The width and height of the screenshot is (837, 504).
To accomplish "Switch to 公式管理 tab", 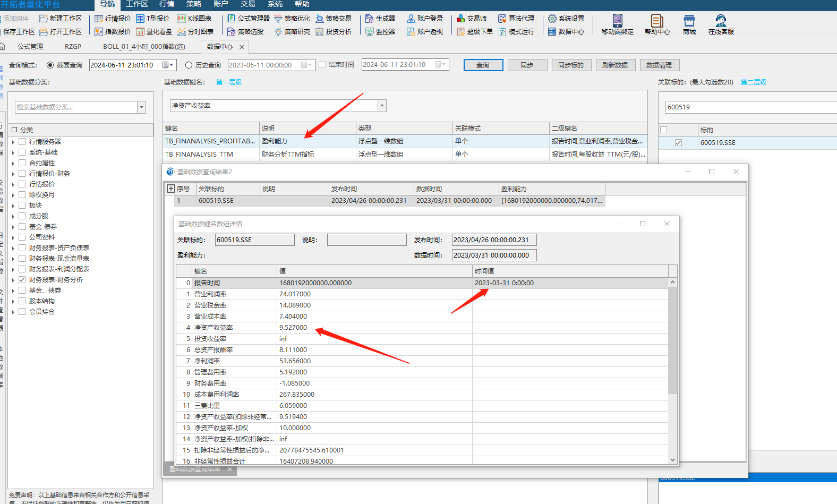I will point(30,47).
